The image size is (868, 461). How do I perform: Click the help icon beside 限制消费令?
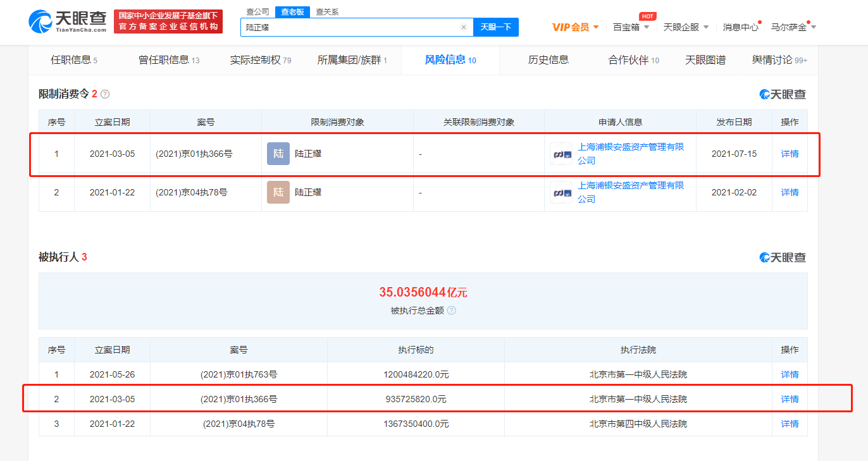click(106, 94)
